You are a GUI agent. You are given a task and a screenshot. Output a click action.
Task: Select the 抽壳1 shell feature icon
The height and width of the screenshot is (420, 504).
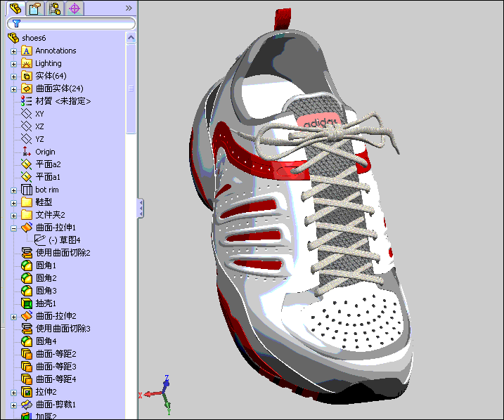(26, 303)
